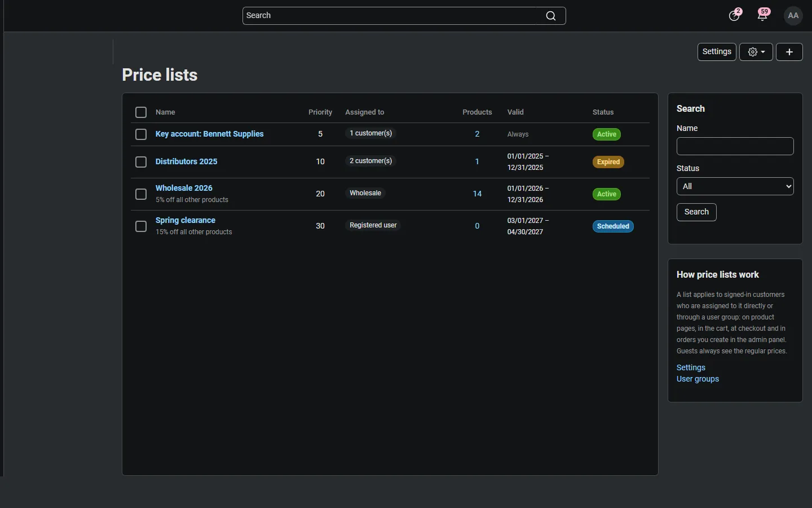This screenshot has width=812, height=508.
Task: Toggle the select-all checkbox in table header
Action: pos(141,112)
